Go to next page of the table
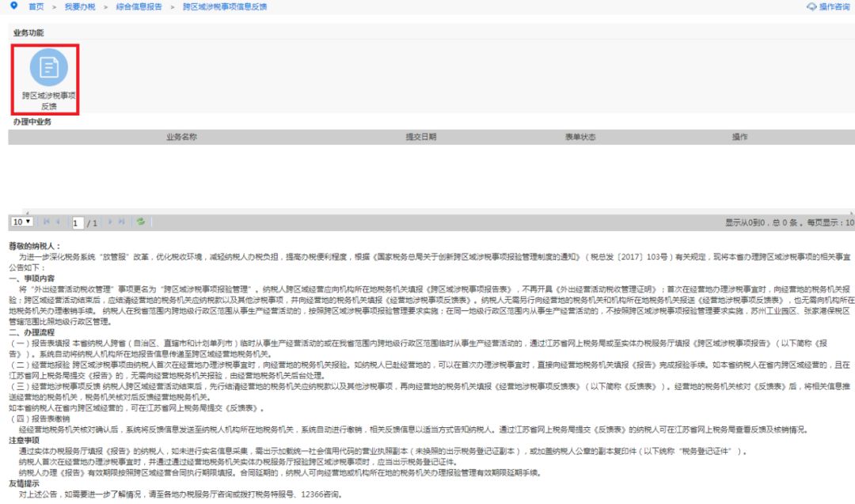This screenshot has height=504, width=855. point(110,222)
